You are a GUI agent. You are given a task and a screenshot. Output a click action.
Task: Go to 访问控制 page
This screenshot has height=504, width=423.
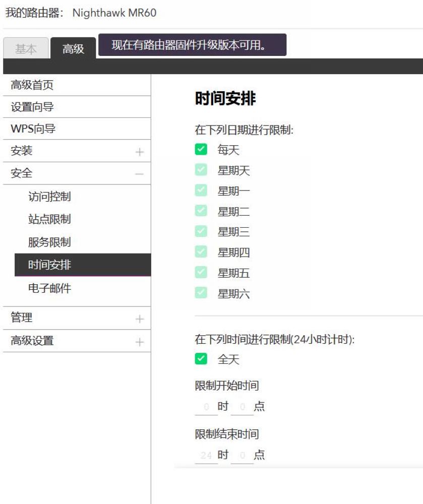(x=49, y=197)
